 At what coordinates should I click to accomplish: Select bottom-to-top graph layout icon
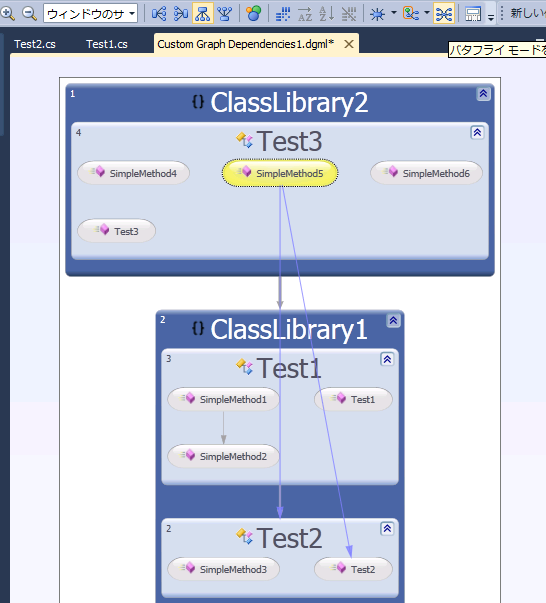[225, 14]
